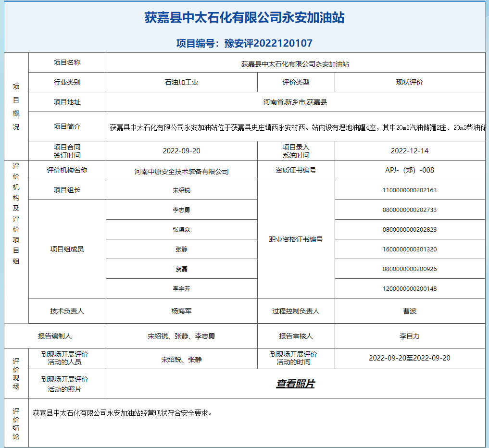The height and width of the screenshot is (448, 489).
Task: Select certificate number 0800000000200926
Action: pos(410,269)
